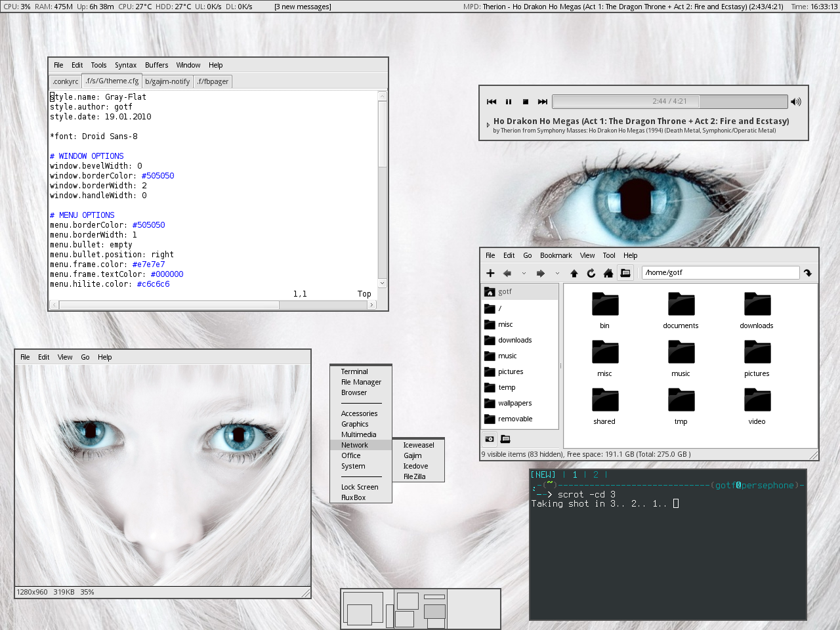Expand song details triangle beside track title

pyautogui.click(x=488, y=125)
